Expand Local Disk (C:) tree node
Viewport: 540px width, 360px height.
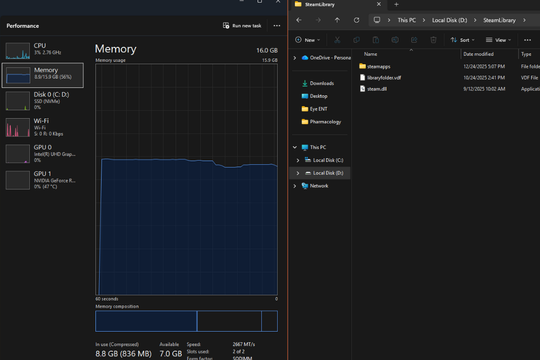click(298, 160)
